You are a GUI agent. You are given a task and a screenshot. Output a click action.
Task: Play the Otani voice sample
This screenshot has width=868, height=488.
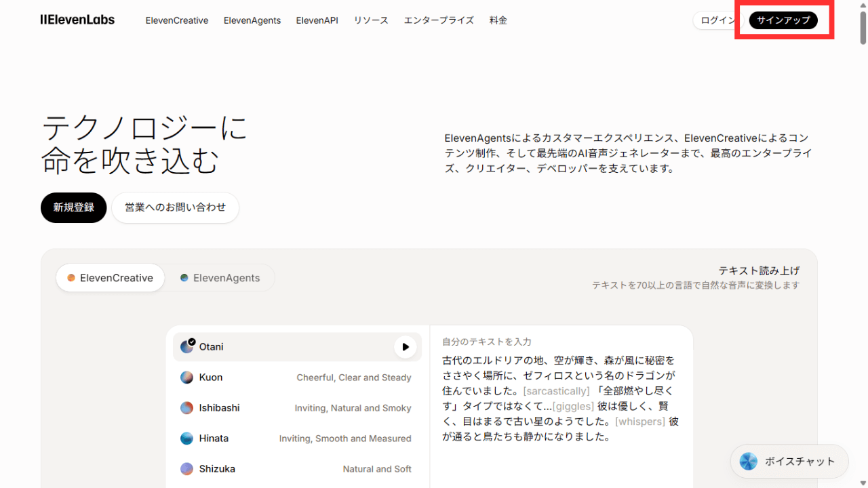pos(406,347)
